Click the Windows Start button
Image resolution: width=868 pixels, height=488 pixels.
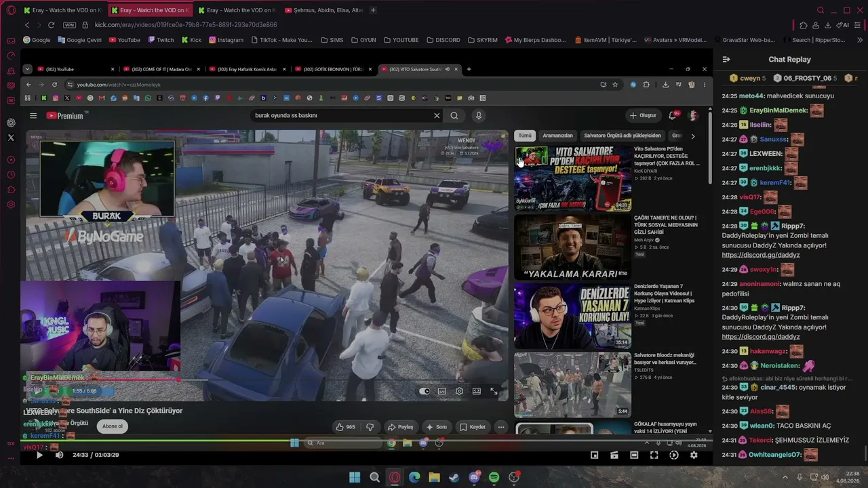(355, 477)
